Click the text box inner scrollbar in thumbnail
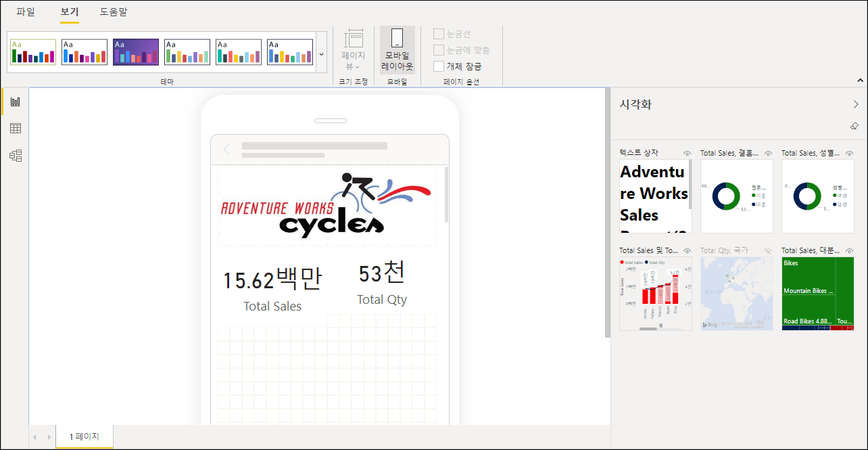The height and width of the screenshot is (450, 868). click(690, 185)
